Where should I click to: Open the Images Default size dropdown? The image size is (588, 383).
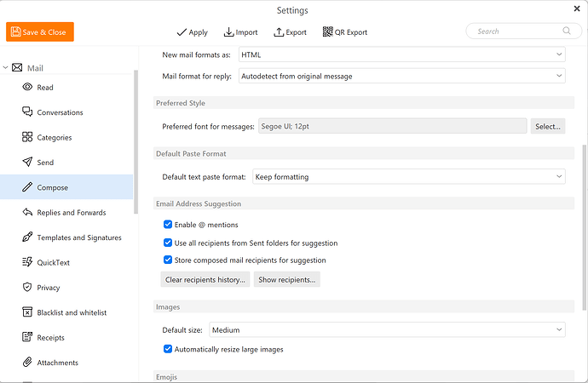pyautogui.click(x=388, y=330)
